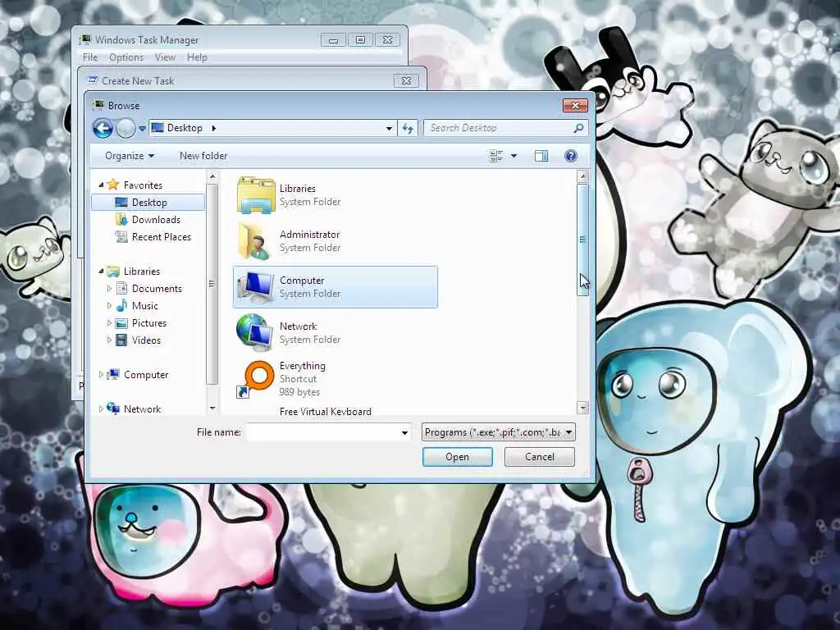Click inside the File name text field

(322, 432)
